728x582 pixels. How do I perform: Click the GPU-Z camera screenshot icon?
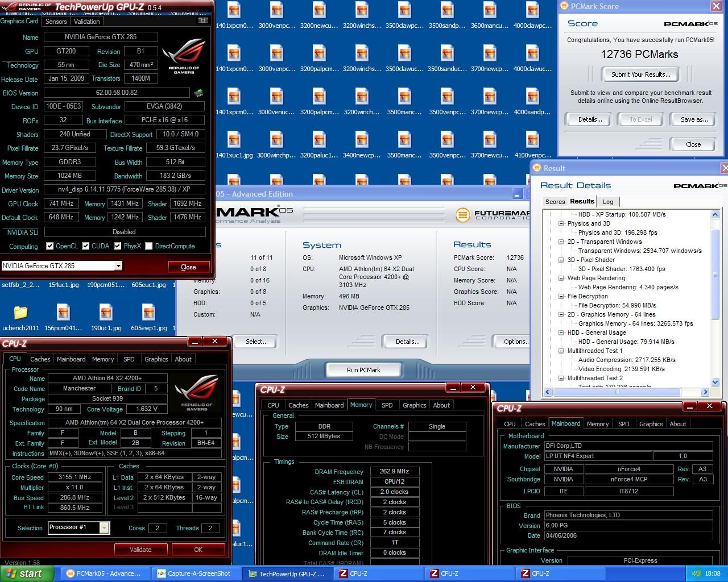click(202, 20)
